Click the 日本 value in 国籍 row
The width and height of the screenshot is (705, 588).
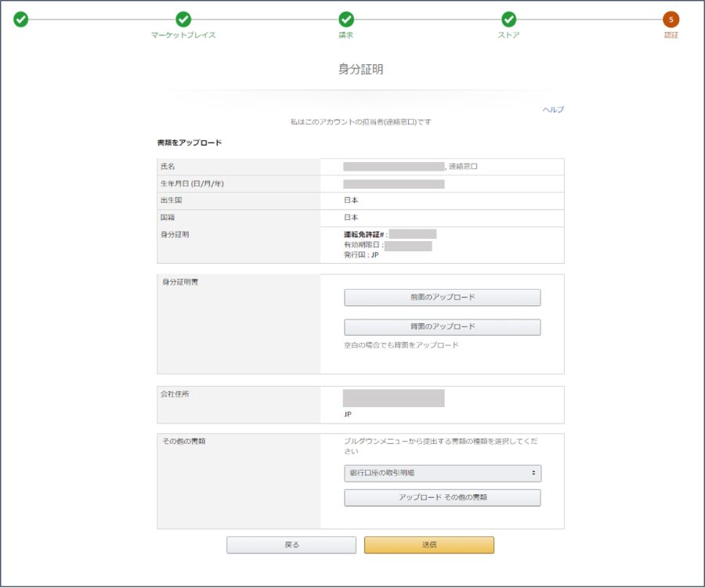click(351, 217)
